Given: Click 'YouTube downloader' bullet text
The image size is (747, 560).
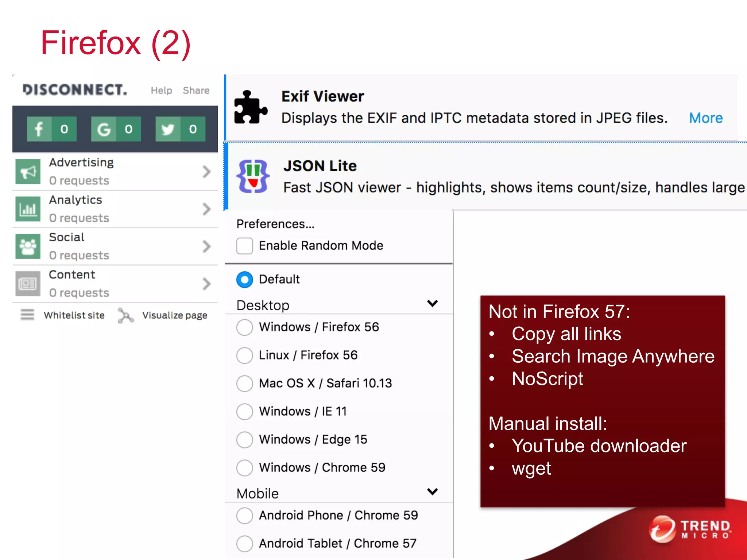Looking at the screenshot, I should [x=599, y=446].
